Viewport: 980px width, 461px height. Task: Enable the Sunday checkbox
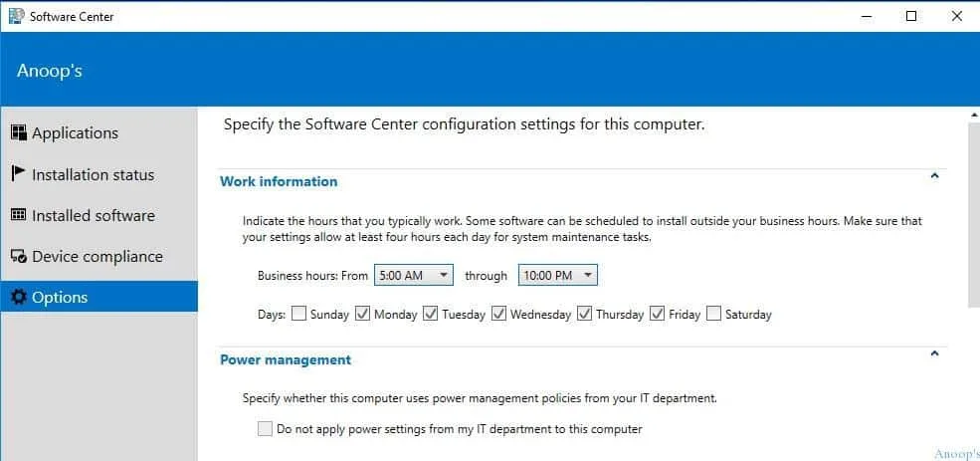tap(298, 315)
